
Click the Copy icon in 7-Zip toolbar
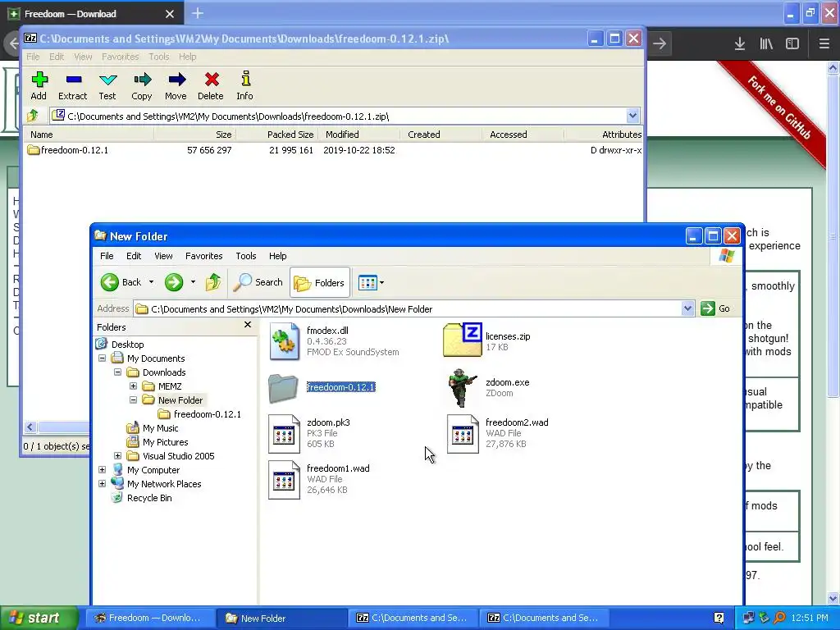point(142,80)
